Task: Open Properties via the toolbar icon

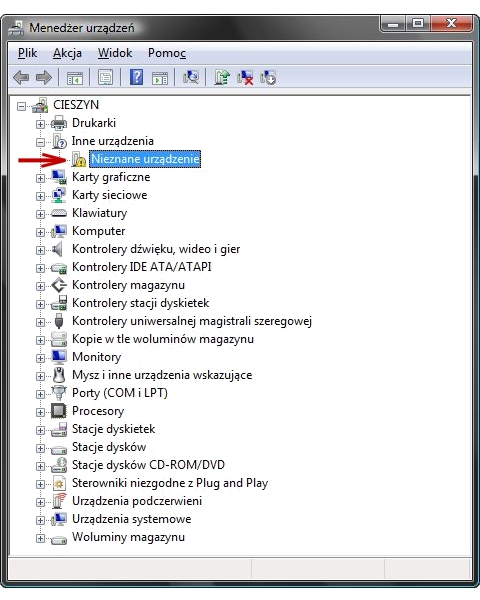Action: 106,78
